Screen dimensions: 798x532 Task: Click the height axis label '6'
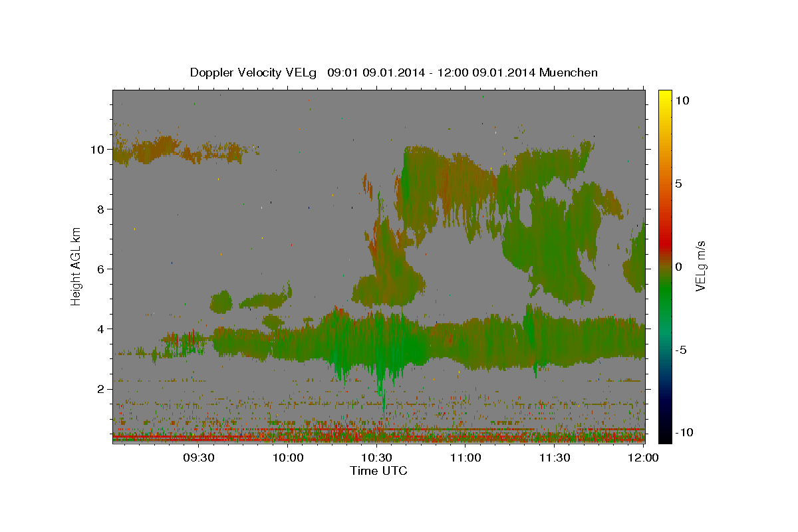point(102,269)
